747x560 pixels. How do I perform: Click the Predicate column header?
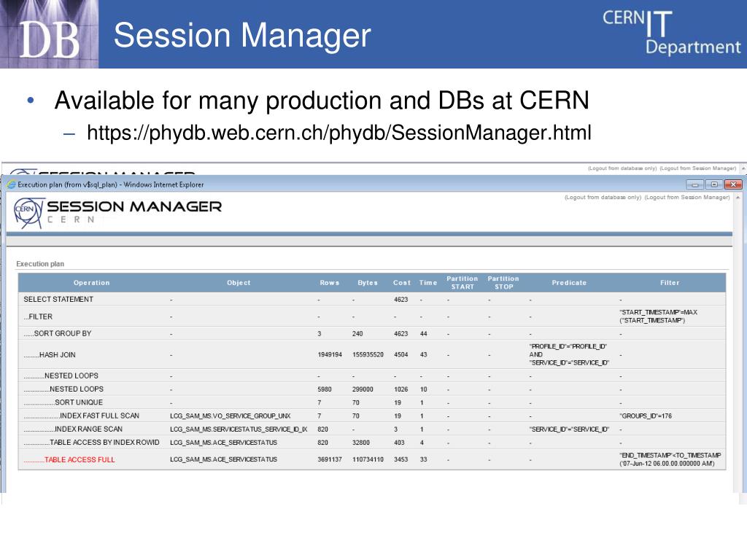click(569, 282)
